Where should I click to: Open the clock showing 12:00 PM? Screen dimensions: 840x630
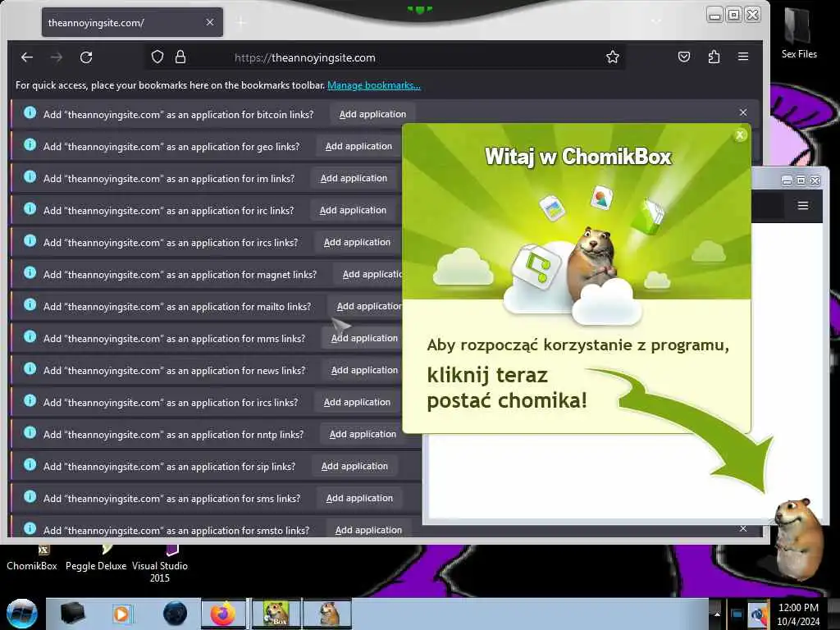point(798,614)
